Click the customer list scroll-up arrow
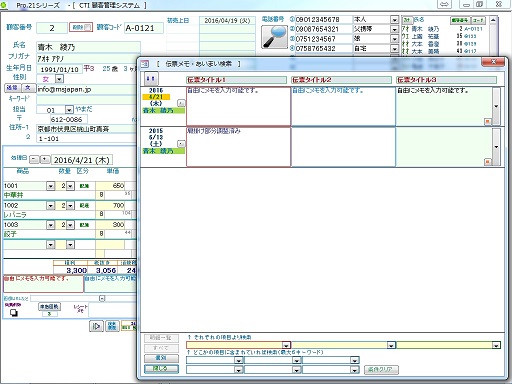 (x=493, y=20)
